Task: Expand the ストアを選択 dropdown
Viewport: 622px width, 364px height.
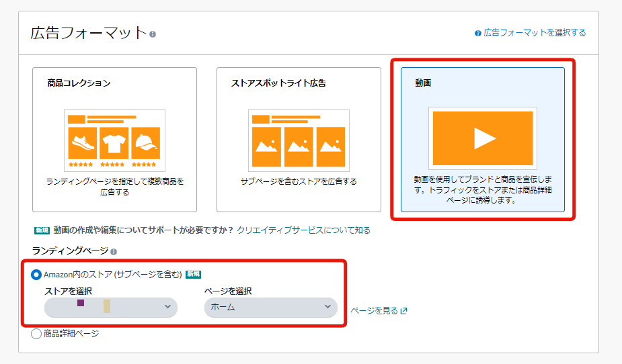Action: (x=111, y=307)
